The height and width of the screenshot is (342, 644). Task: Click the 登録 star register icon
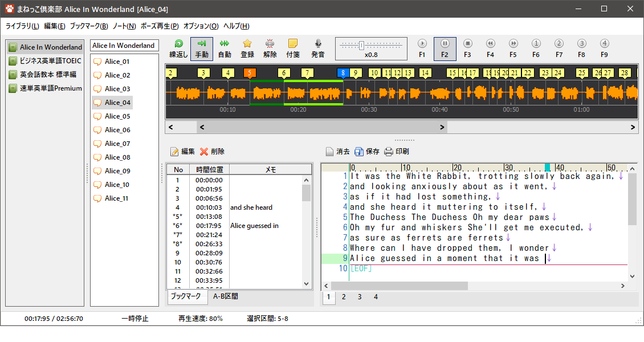(x=247, y=44)
